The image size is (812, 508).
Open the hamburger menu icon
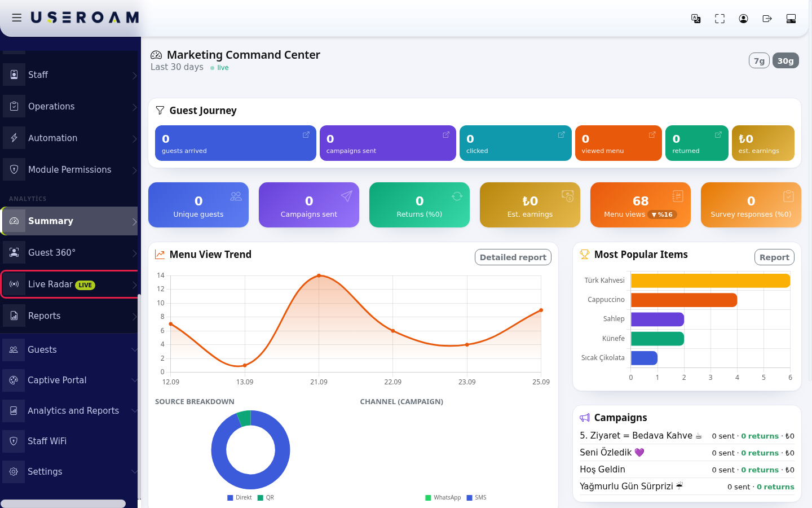[x=17, y=18]
